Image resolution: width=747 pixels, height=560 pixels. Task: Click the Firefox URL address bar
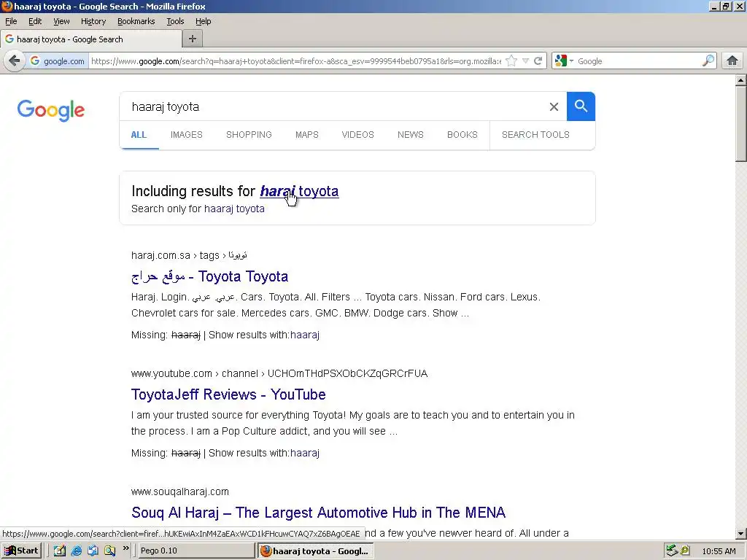click(x=295, y=61)
